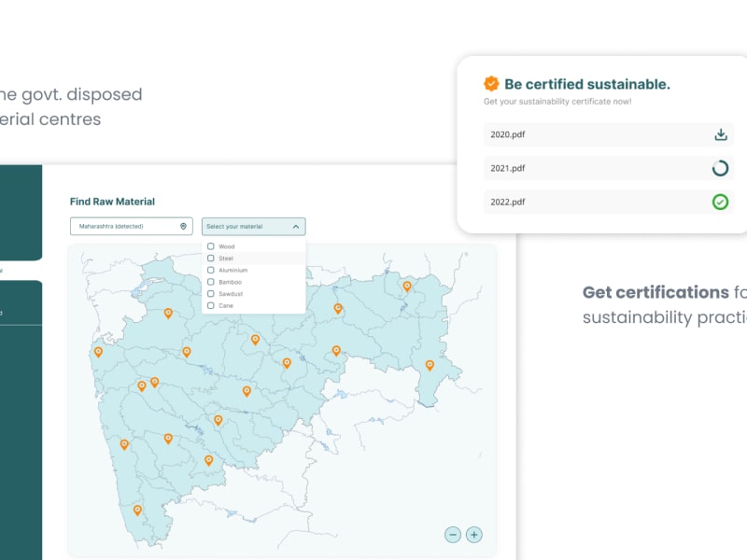Screen dimensions: 747x560
Task: Click the download icon for 2020.pdf
Action: [x=720, y=134]
